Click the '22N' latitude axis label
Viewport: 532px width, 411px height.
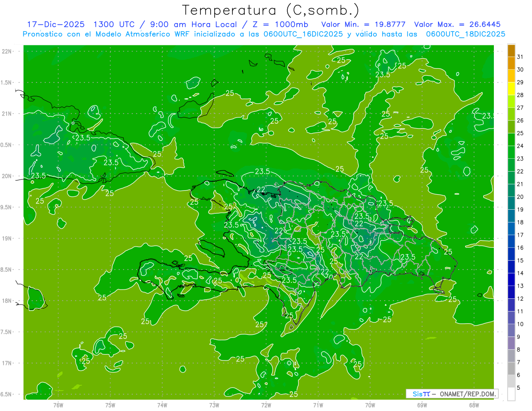tap(7, 51)
